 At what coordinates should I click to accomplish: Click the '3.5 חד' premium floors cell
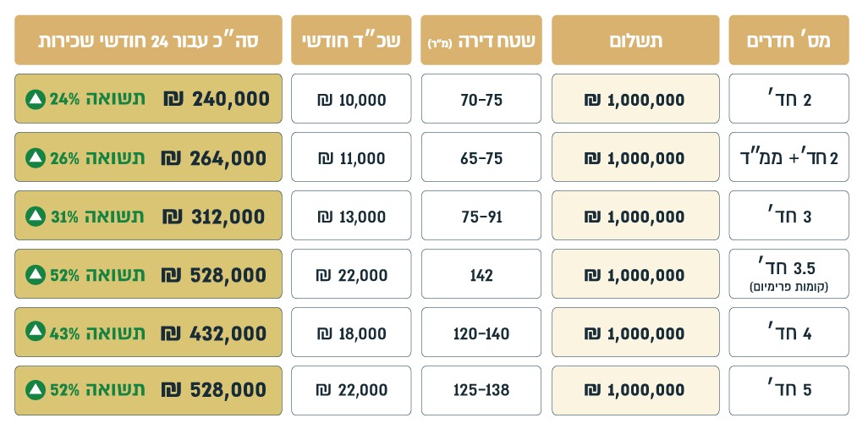tap(788, 274)
